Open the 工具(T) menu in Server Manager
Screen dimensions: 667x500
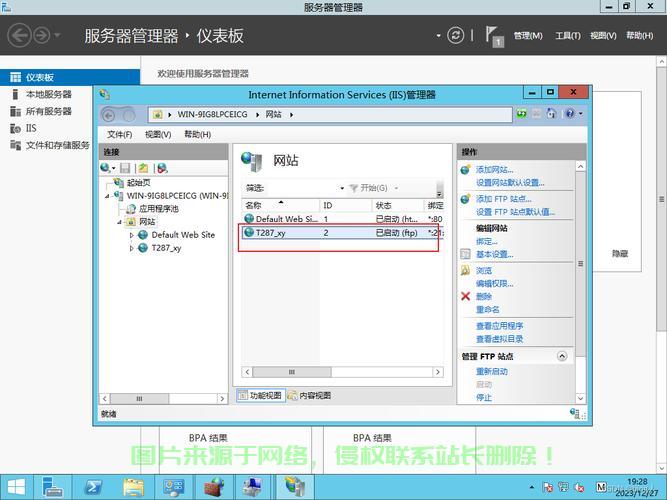567,36
